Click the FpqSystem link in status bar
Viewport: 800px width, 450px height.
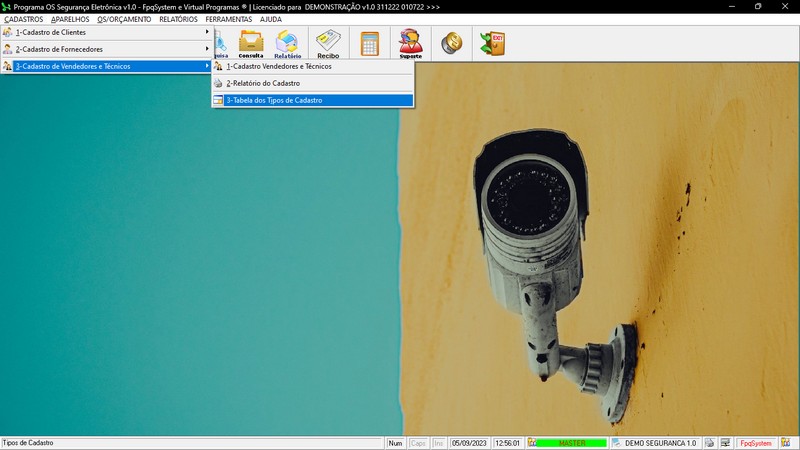(755, 443)
